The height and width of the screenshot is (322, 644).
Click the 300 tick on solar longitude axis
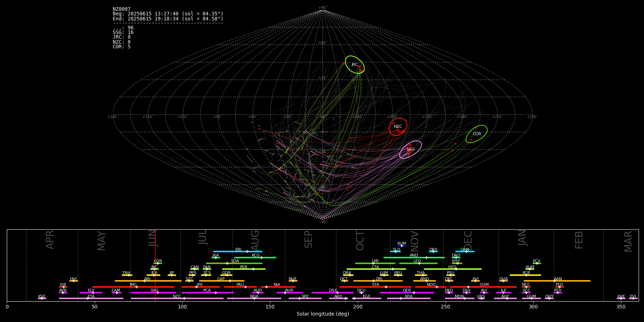tap(533, 307)
